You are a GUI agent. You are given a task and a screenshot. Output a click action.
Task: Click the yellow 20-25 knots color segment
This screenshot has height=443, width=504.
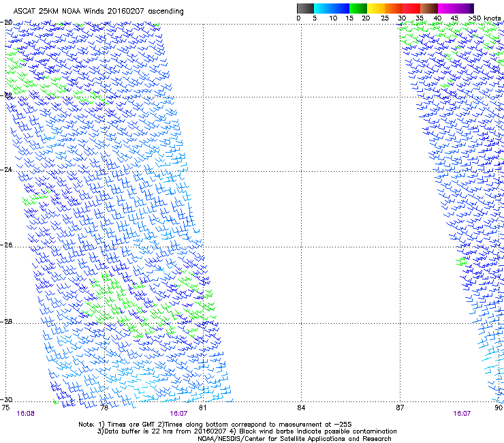(376, 8)
